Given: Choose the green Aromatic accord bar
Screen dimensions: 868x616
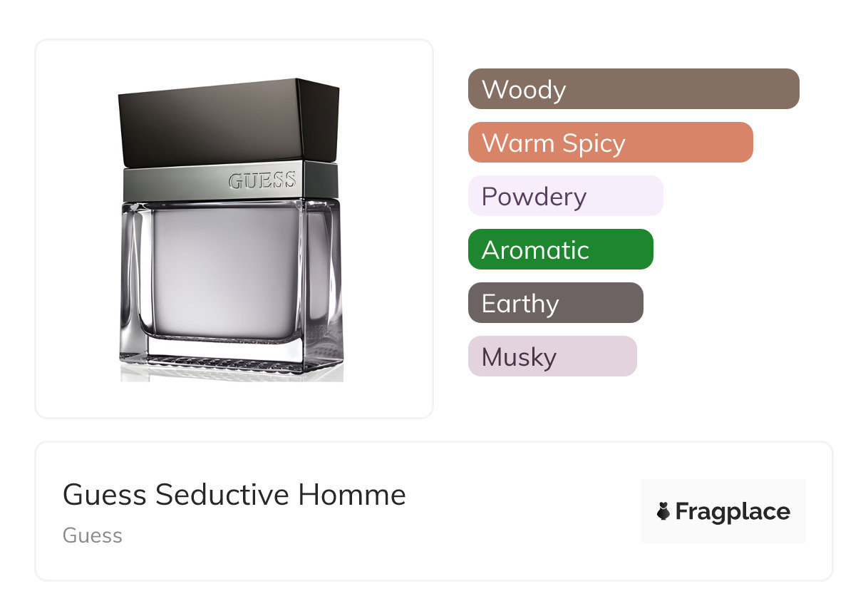Looking at the screenshot, I should 560,250.
